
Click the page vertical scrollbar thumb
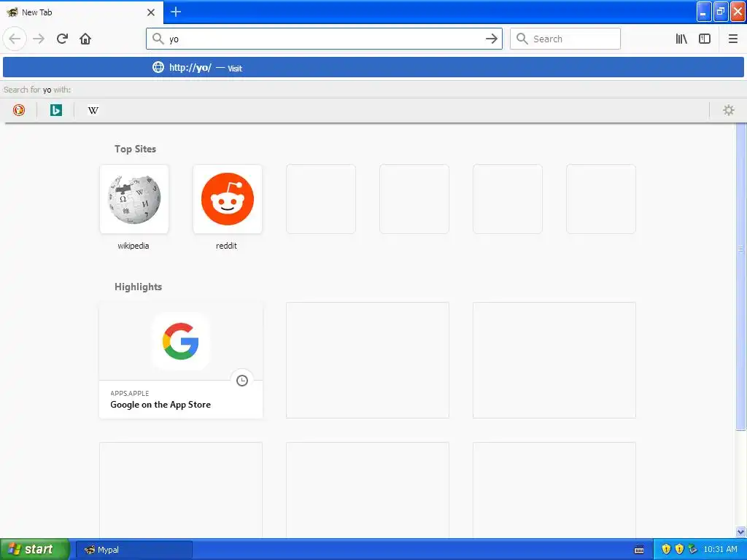(x=740, y=276)
